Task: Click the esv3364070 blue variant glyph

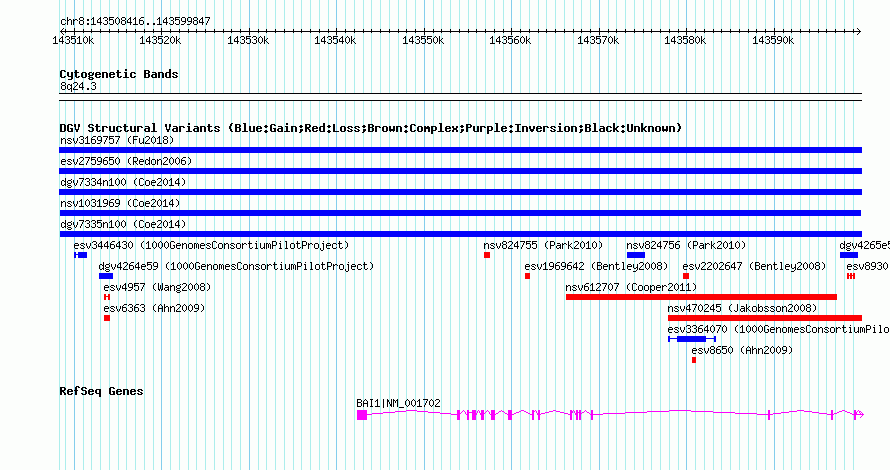Action: point(692,339)
